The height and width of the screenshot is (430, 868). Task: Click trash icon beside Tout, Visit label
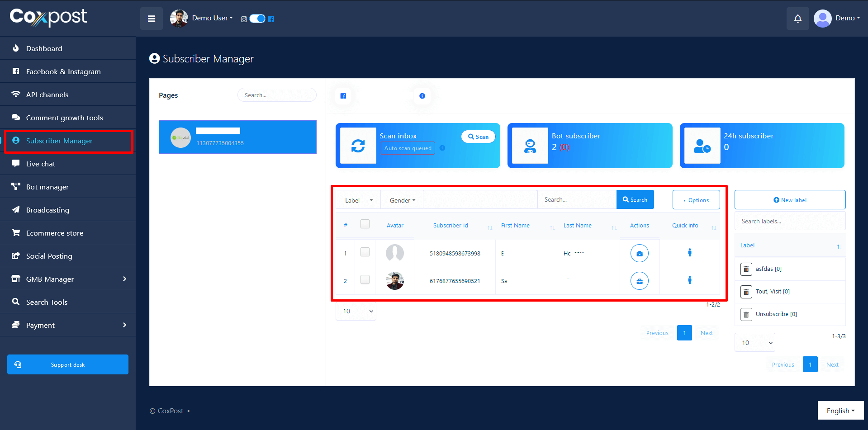746,292
